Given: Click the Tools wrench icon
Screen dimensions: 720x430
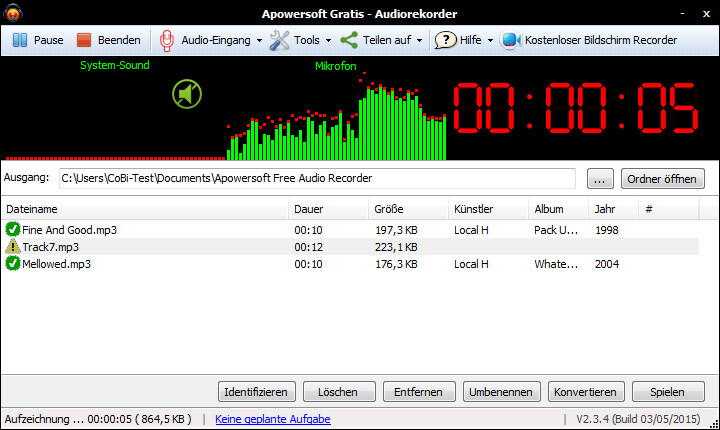Looking at the screenshot, I should tap(279, 40).
